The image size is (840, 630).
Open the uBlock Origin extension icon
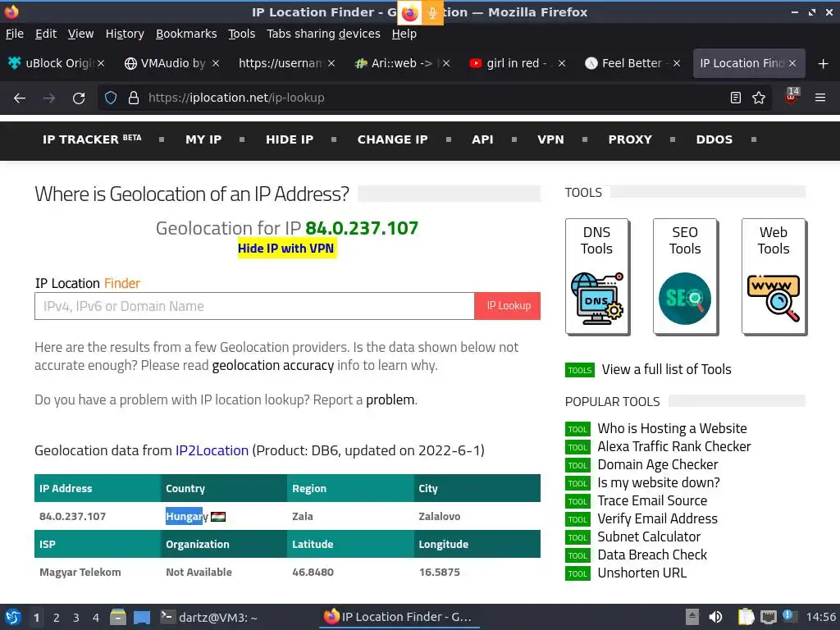click(x=792, y=97)
